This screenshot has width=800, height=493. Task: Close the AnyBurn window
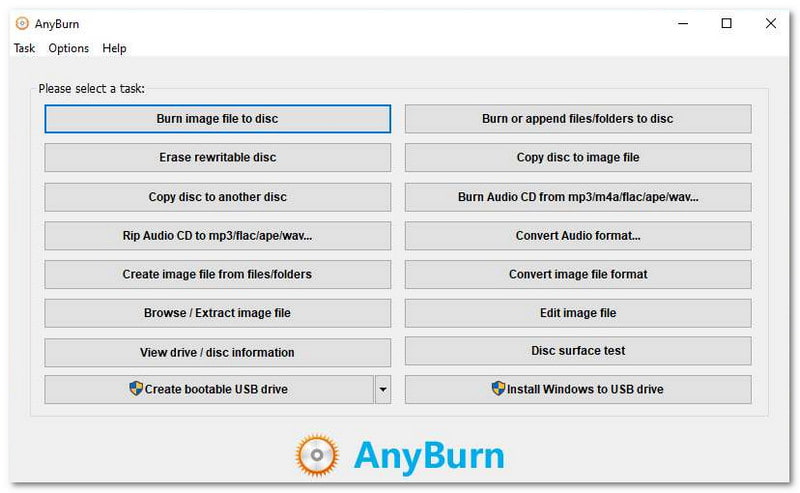coord(770,23)
